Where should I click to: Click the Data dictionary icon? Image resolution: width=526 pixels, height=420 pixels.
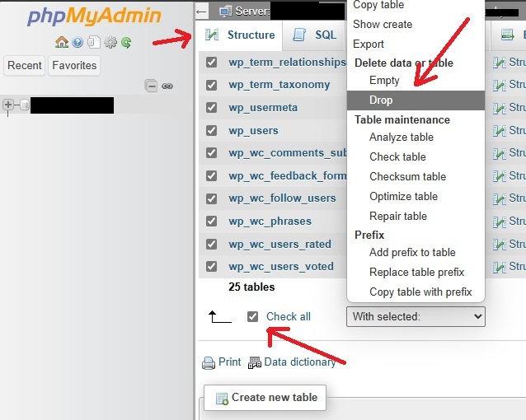coord(255,362)
